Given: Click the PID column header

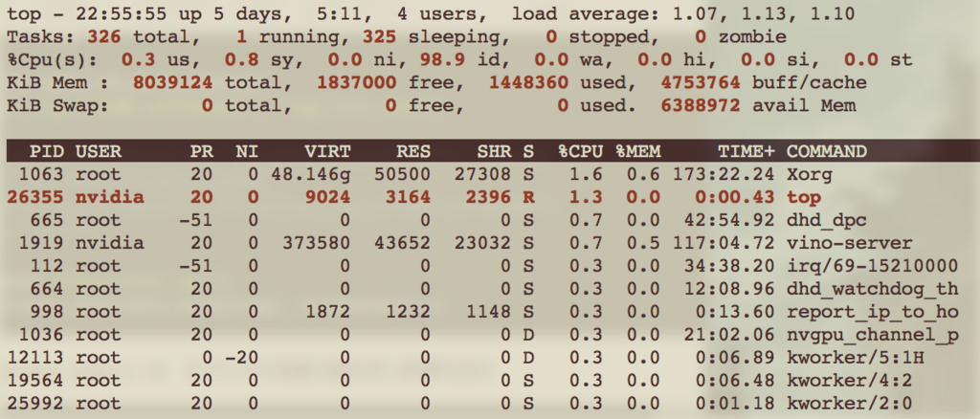Looking at the screenshot, I should tap(46, 151).
